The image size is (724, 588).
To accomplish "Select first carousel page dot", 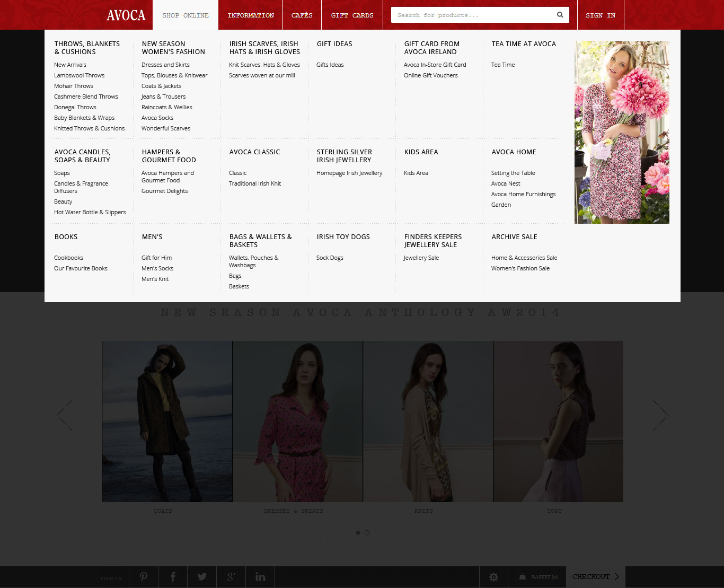I will pyautogui.click(x=358, y=532).
